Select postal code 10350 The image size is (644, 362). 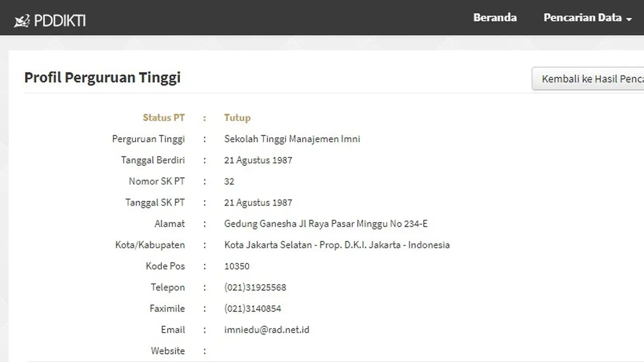tap(236, 266)
